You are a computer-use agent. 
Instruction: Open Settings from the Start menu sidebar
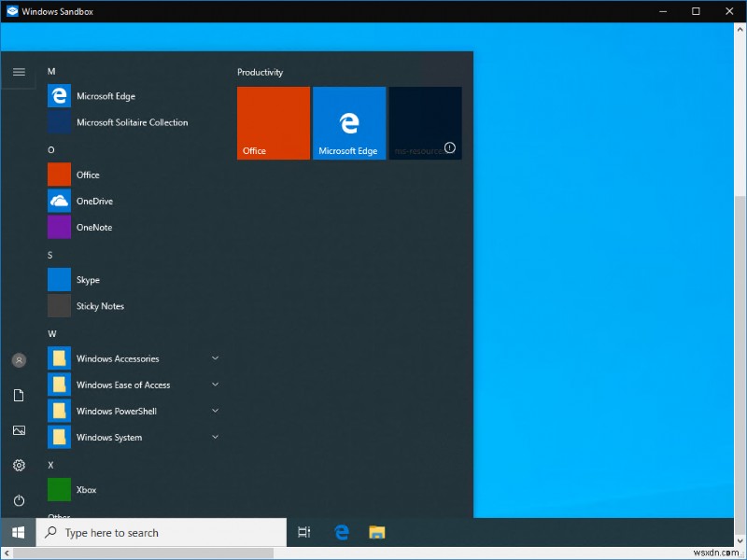click(18, 465)
